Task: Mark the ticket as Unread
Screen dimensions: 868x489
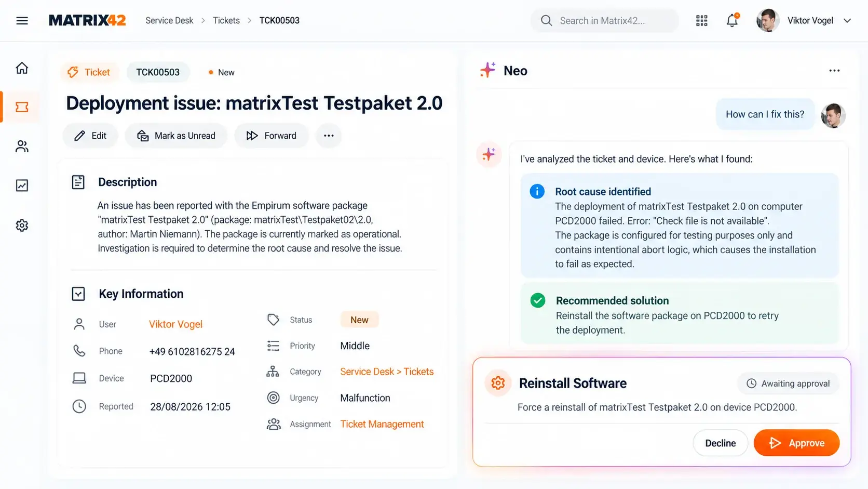Action: pos(176,136)
